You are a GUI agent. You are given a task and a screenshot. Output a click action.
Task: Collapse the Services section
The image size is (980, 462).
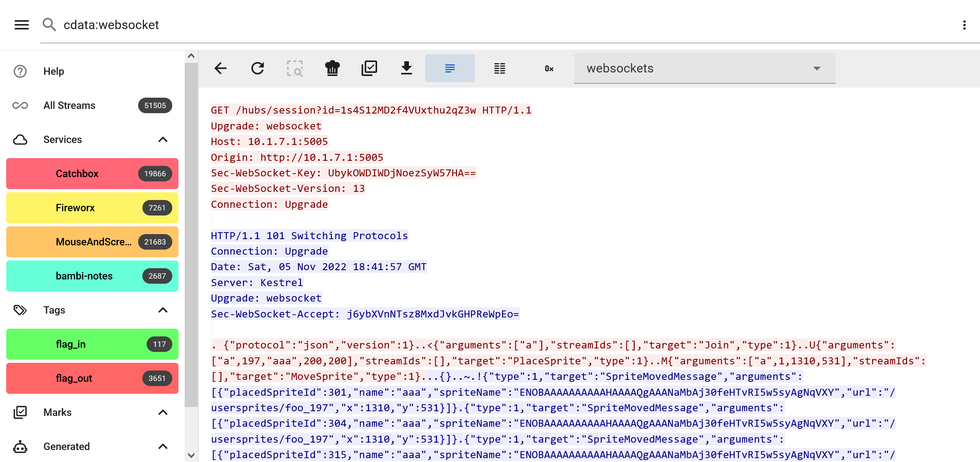pos(163,140)
